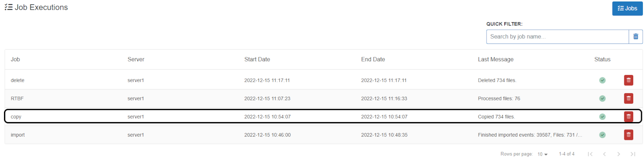
Task: Remove the import job execution
Action: point(628,135)
